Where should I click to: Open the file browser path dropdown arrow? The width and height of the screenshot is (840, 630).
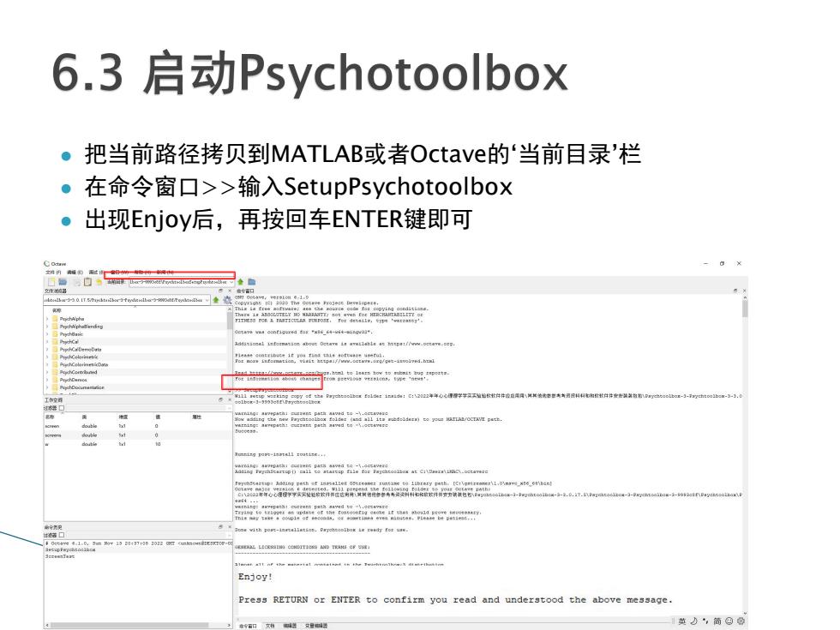click(207, 300)
